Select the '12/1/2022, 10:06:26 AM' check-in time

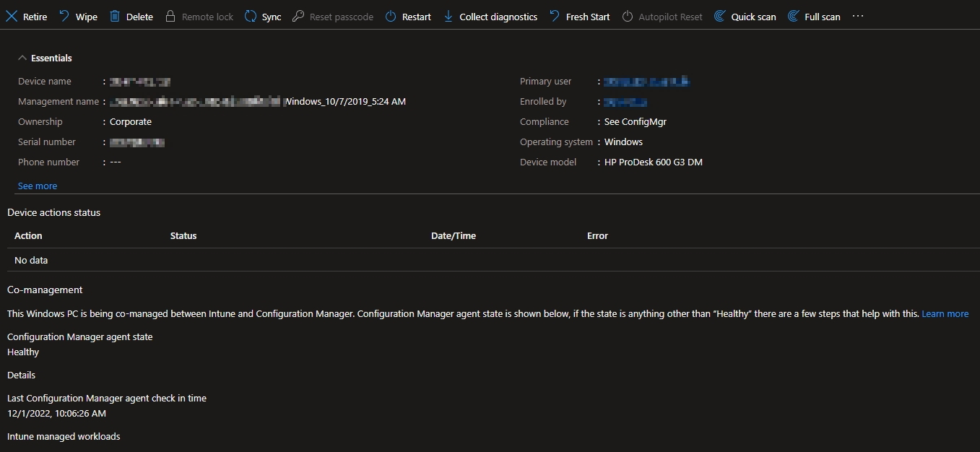pyautogui.click(x=56, y=413)
